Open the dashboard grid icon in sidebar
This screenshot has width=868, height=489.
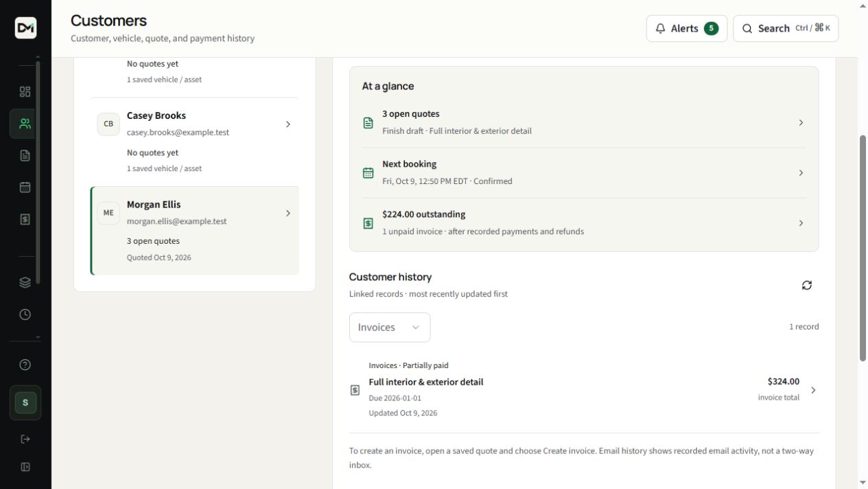(25, 92)
